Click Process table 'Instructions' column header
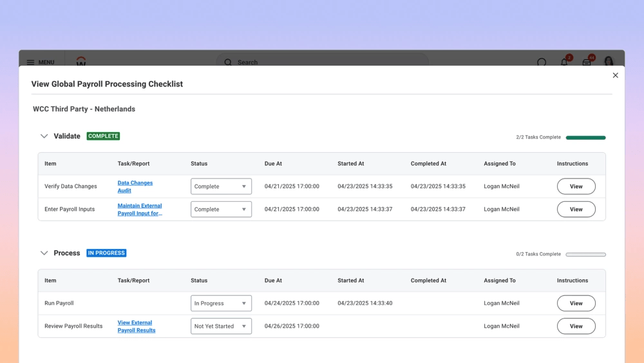Viewport: 644px width, 363px height. click(573, 280)
